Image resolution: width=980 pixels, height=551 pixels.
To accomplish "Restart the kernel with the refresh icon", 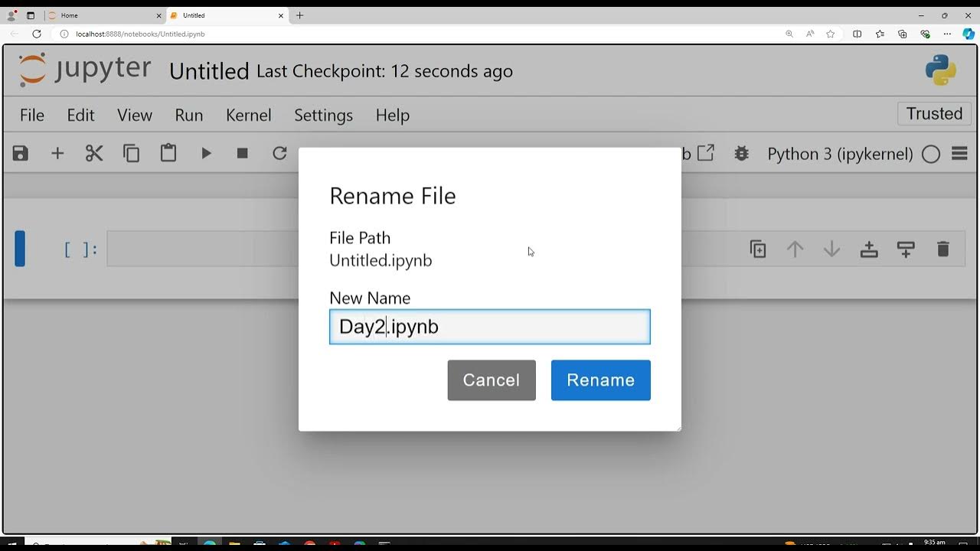I will (279, 154).
